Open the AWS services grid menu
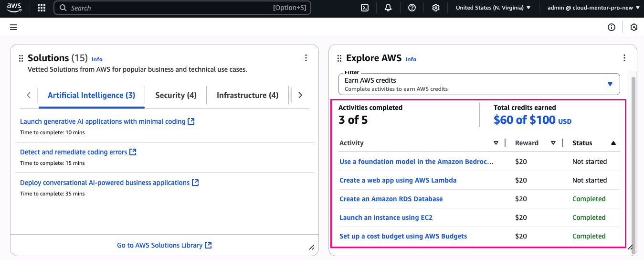The height and width of the screenshot is (260, 644). coord(42,8)
